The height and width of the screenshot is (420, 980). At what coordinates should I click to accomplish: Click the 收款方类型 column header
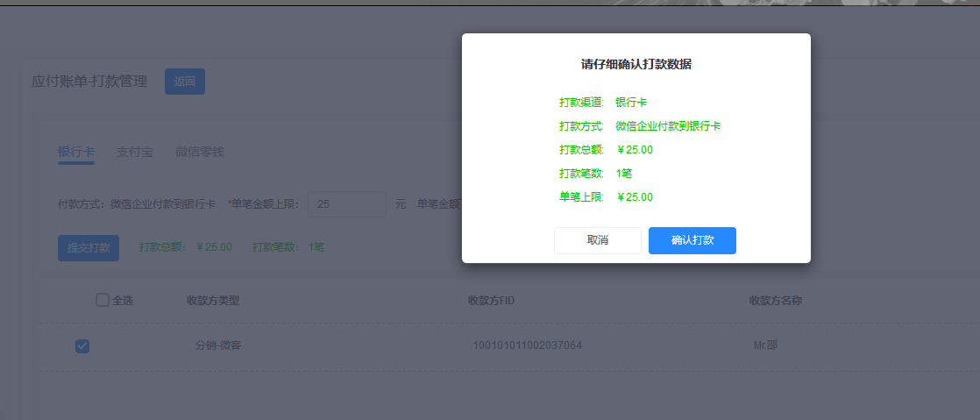click(213, 301)
